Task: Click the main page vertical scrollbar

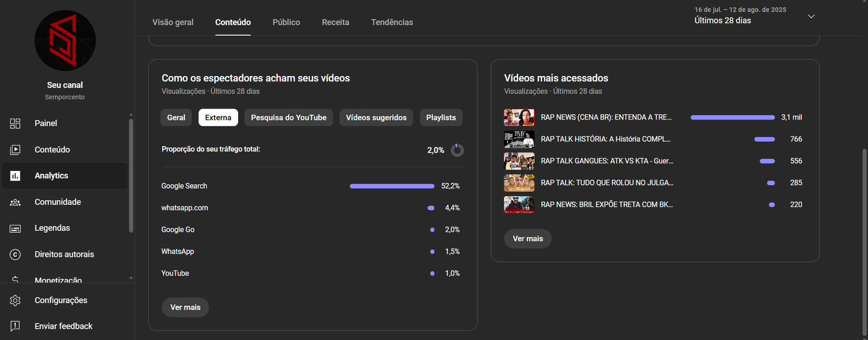Action: coord(865,242)
